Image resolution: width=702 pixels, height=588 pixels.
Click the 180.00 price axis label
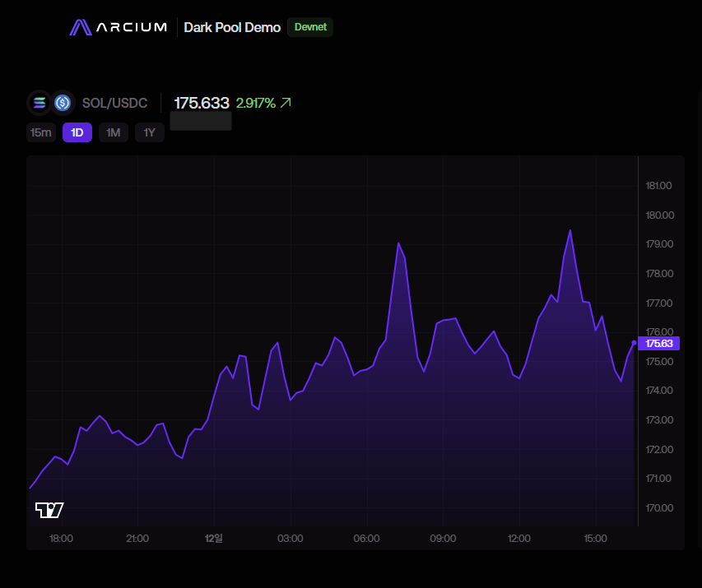point(659,215)
